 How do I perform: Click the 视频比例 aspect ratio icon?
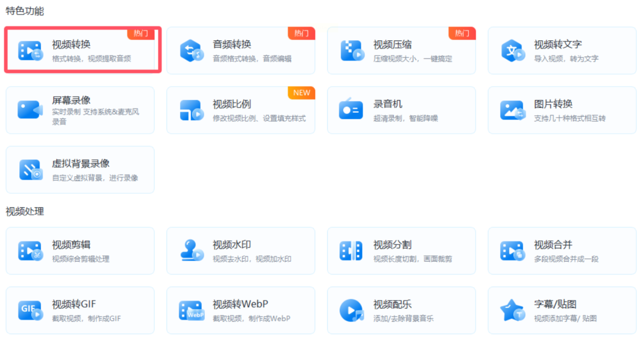(x=191, y=110)
